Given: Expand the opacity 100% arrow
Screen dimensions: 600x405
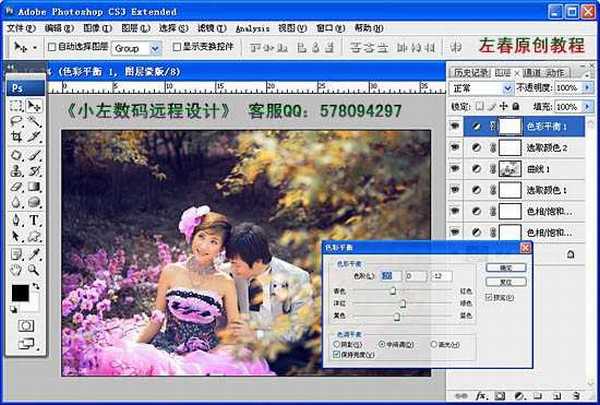Looking at the screenshot, I should click(586, 88).
